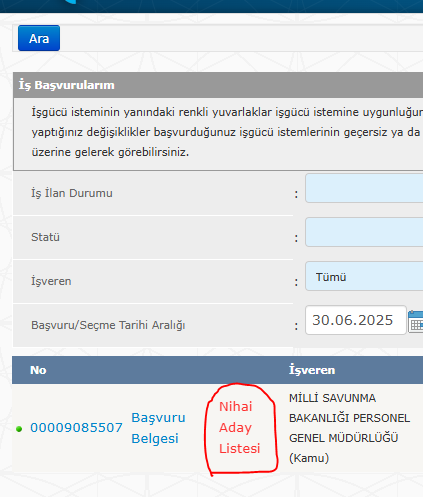423x497 pixels.
Task: Click the No column header
Action: click(x=38, y=370)
